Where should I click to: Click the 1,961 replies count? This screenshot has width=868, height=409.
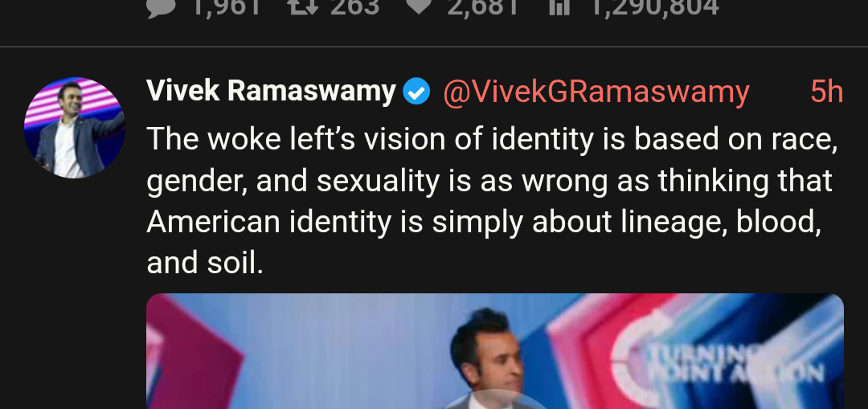click(227, 7)
